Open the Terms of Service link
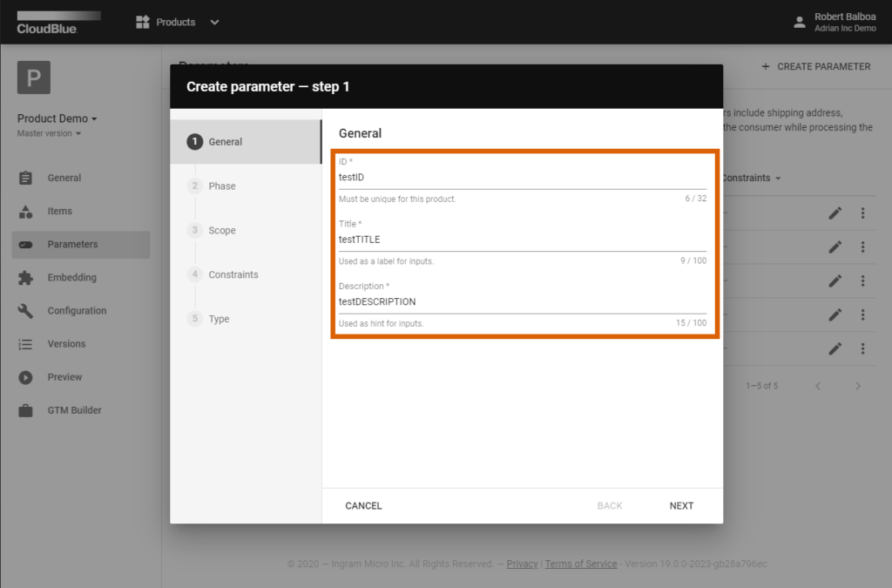Screen dimensions: 892x588 (581, 564)
